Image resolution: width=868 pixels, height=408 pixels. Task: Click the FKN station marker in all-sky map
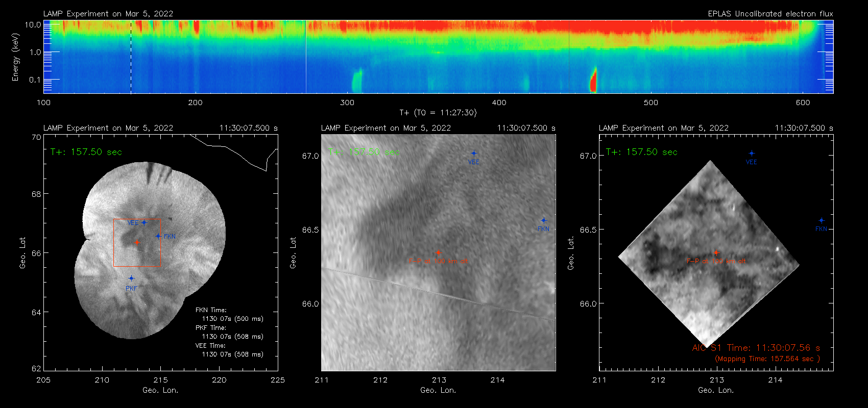click(x=158, y=236)
